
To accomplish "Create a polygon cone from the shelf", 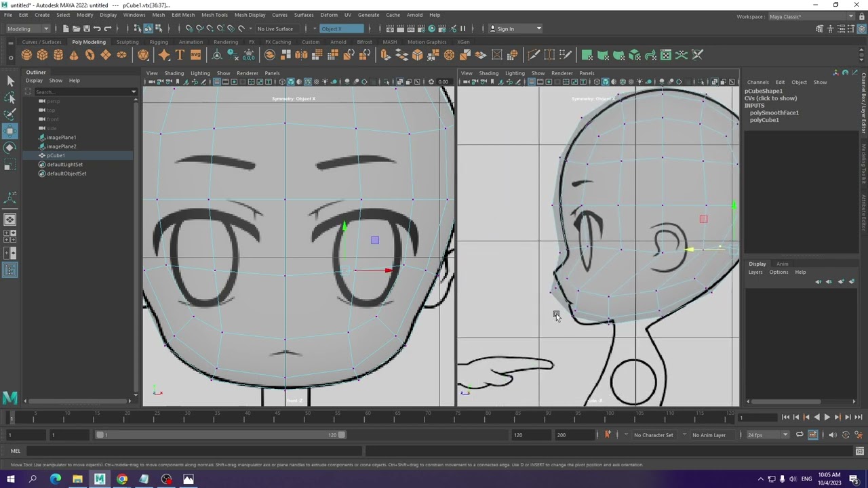I will (x=74, y=55).
